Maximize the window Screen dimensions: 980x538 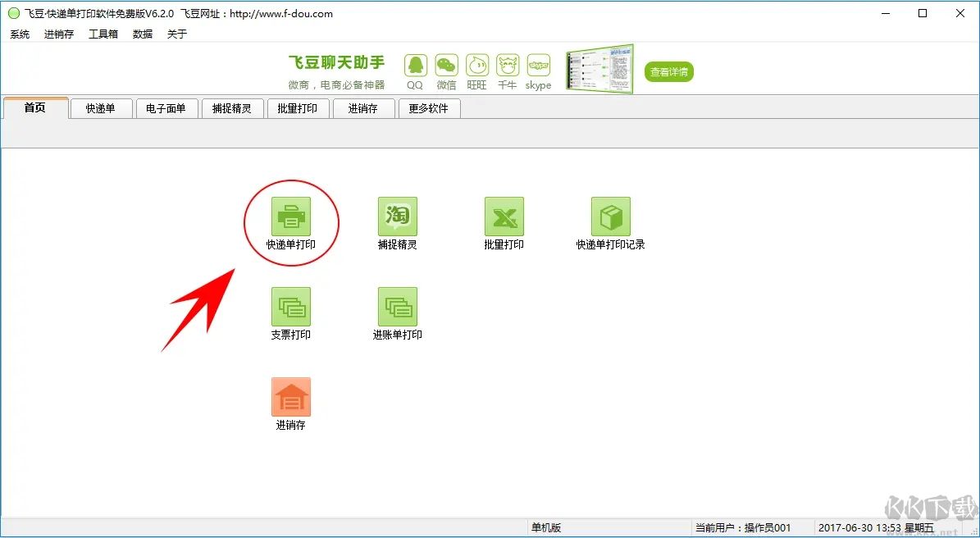tap(923, 14)
